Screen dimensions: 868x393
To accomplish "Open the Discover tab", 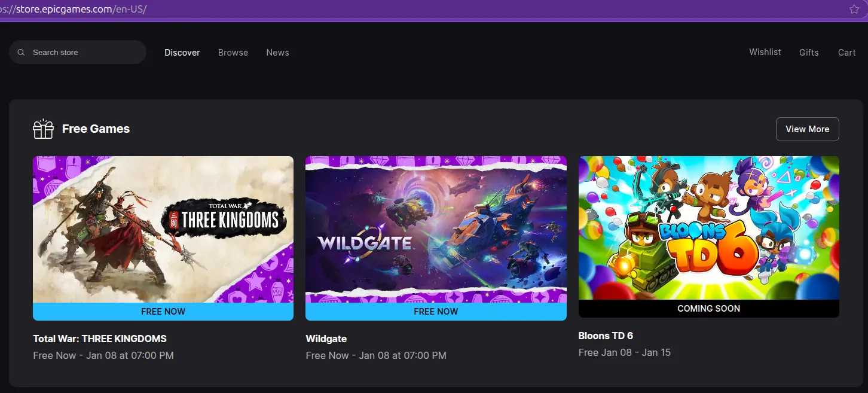I will [182, 53].
